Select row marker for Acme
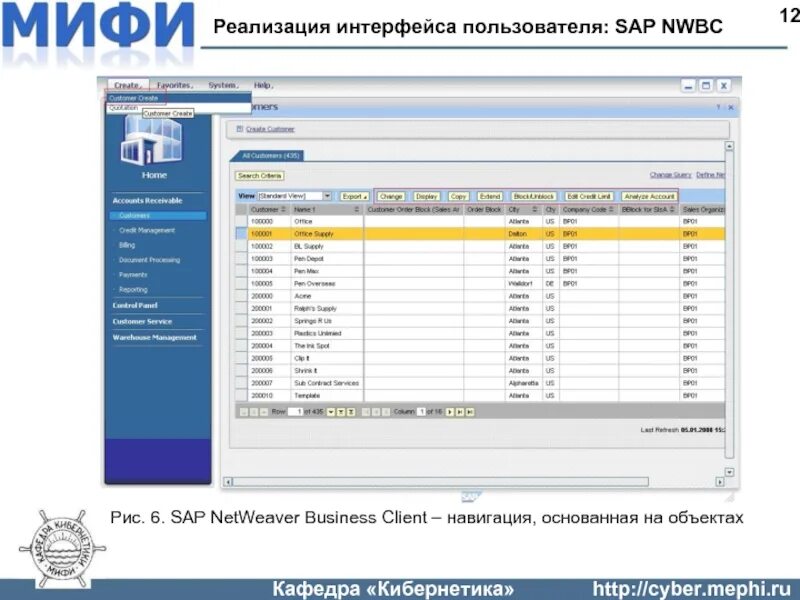800x600 pixels. [241, 296]
